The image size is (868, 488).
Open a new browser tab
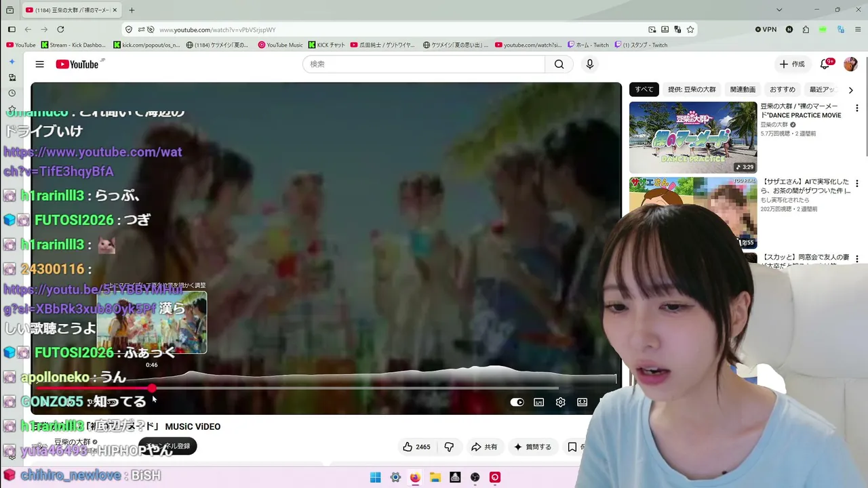pos(132,10)
